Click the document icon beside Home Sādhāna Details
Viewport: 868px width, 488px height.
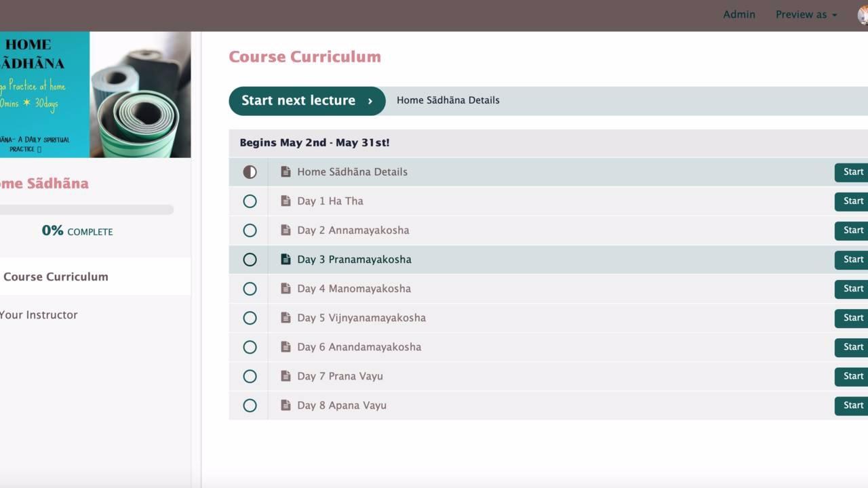point(285,172)
